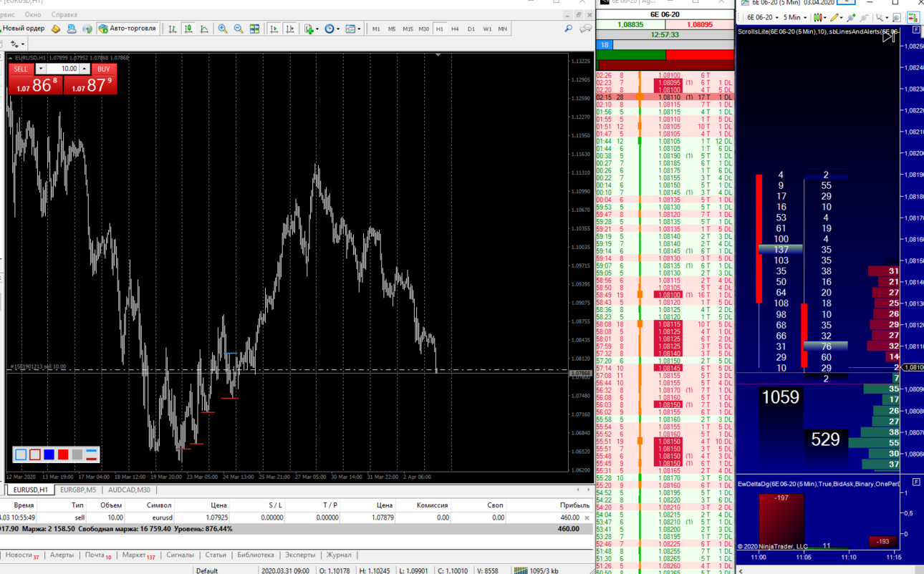Open the Эксперты terminal tab

coord(300,555)
